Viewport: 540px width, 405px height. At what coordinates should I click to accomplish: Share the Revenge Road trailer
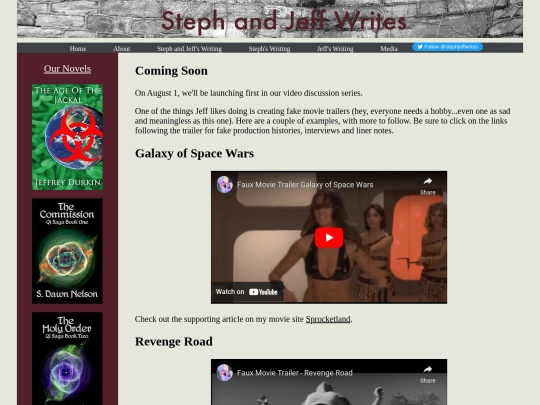click(x=427, y=374)
